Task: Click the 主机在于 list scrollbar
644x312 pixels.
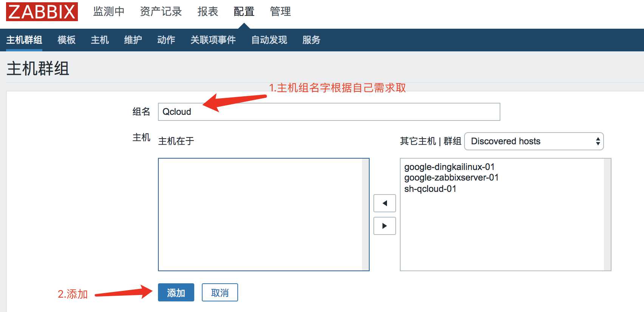Action: tap(365, 215)
